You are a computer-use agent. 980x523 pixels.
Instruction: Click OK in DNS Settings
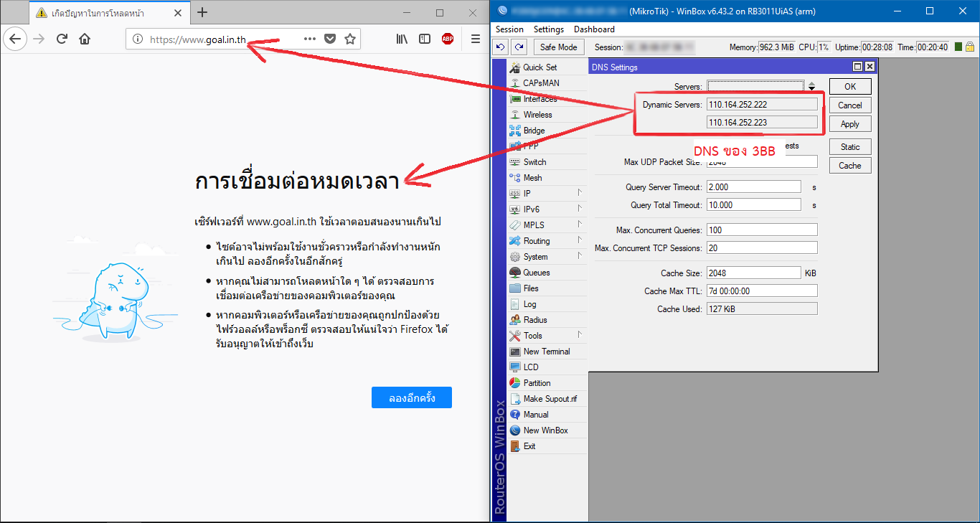pyautogui.click(x=850, y=86)
